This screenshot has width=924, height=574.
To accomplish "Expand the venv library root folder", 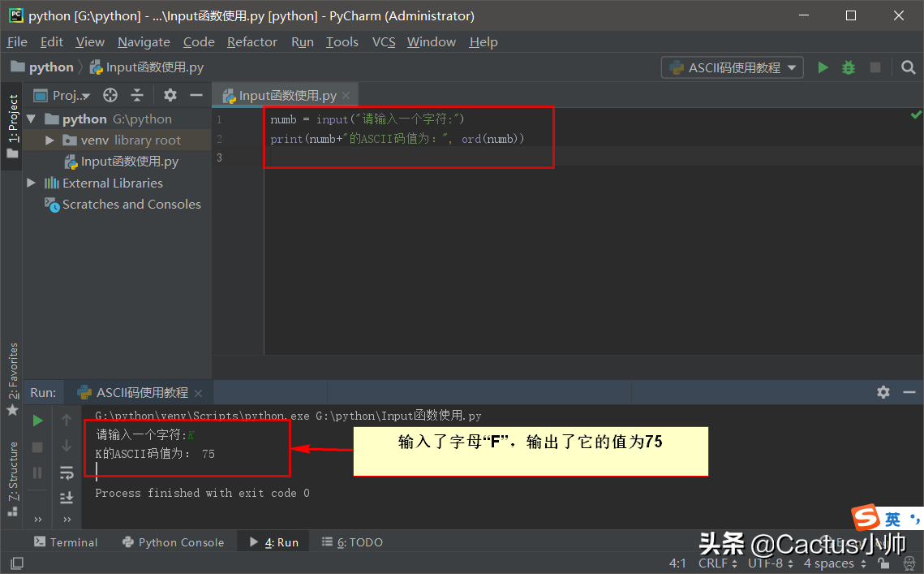I will [x=49, y=140].
